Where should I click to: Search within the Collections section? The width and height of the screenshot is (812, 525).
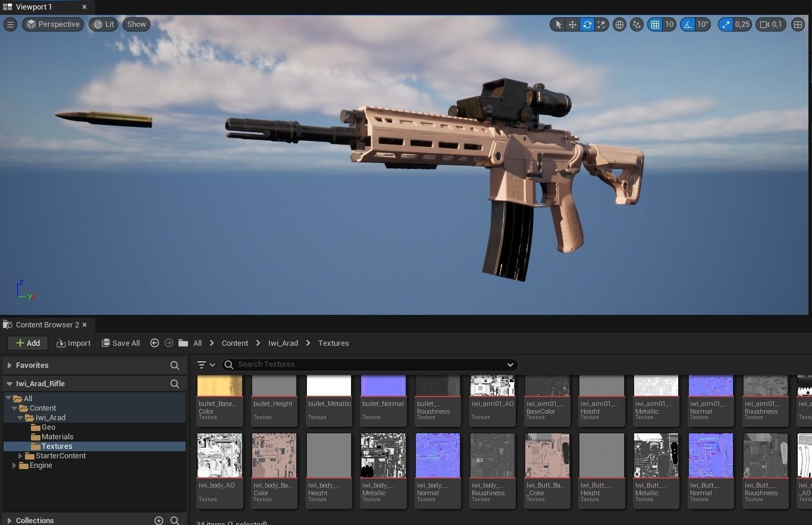[175, 521]
